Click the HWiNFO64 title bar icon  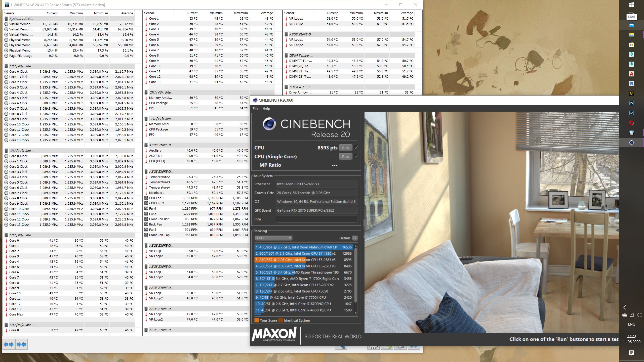tap(7, 5)
